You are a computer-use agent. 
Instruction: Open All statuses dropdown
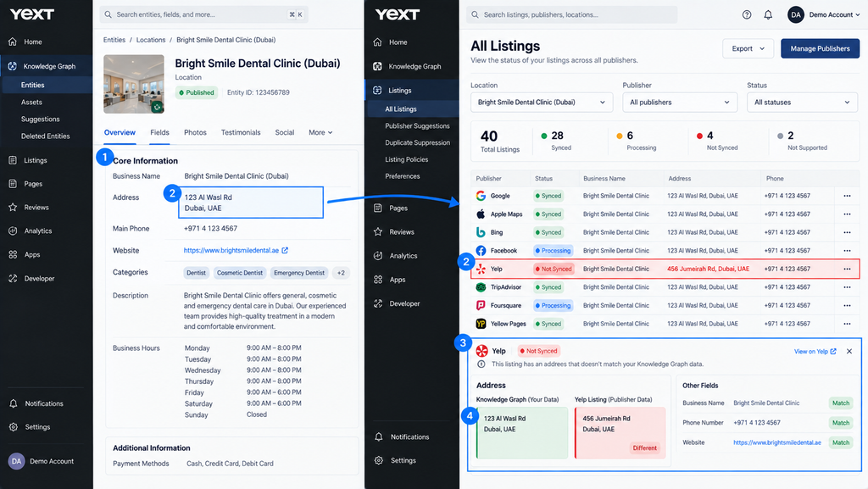[802, 103]
